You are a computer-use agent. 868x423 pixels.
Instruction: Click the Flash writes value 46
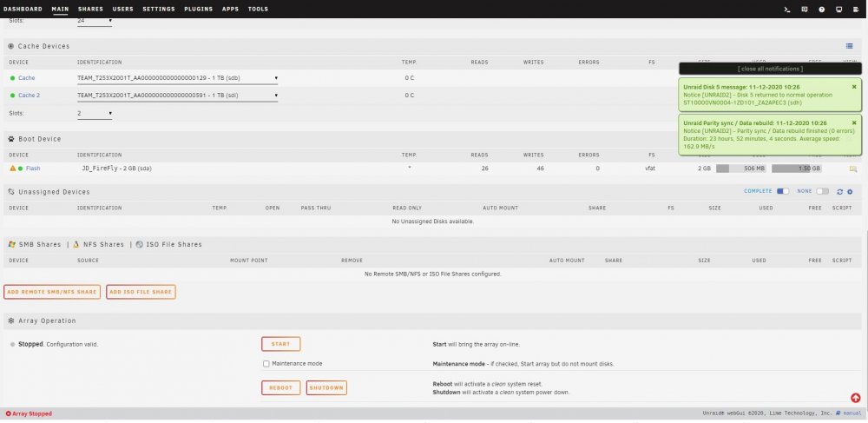540,169
